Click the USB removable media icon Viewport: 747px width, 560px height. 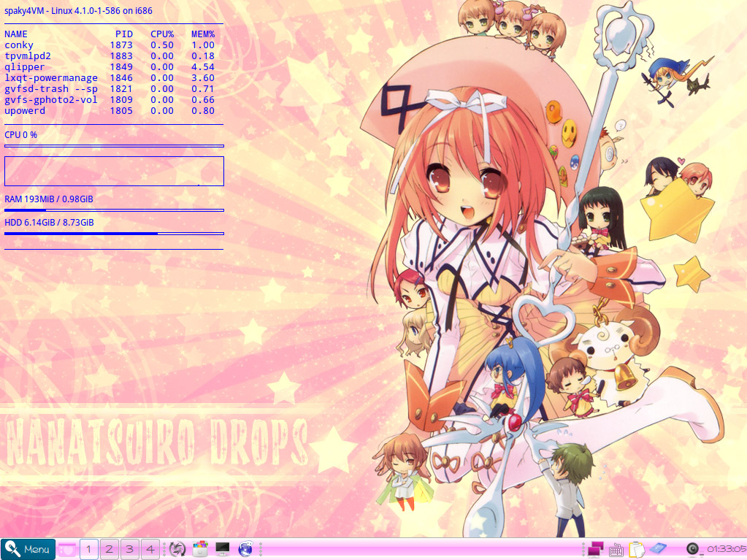pyautogui.click(x=657, y=549)
